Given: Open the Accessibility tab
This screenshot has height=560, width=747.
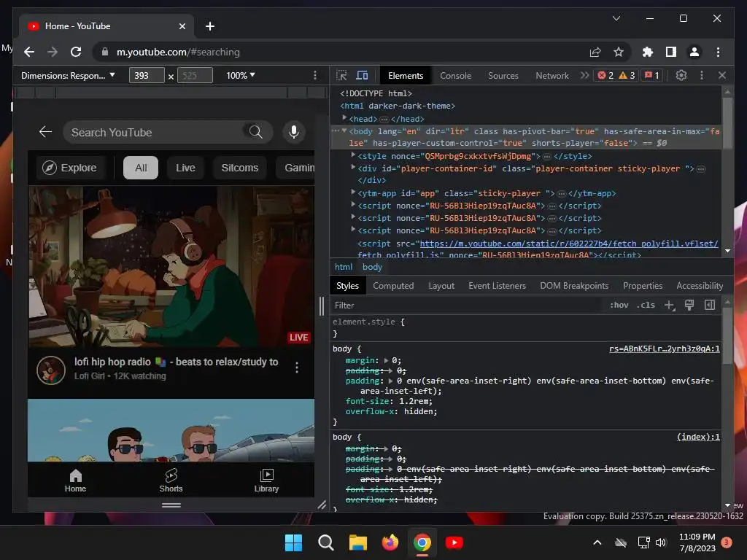Looking at the screenshot, I should pyautogui.click(x=700, y=286).
